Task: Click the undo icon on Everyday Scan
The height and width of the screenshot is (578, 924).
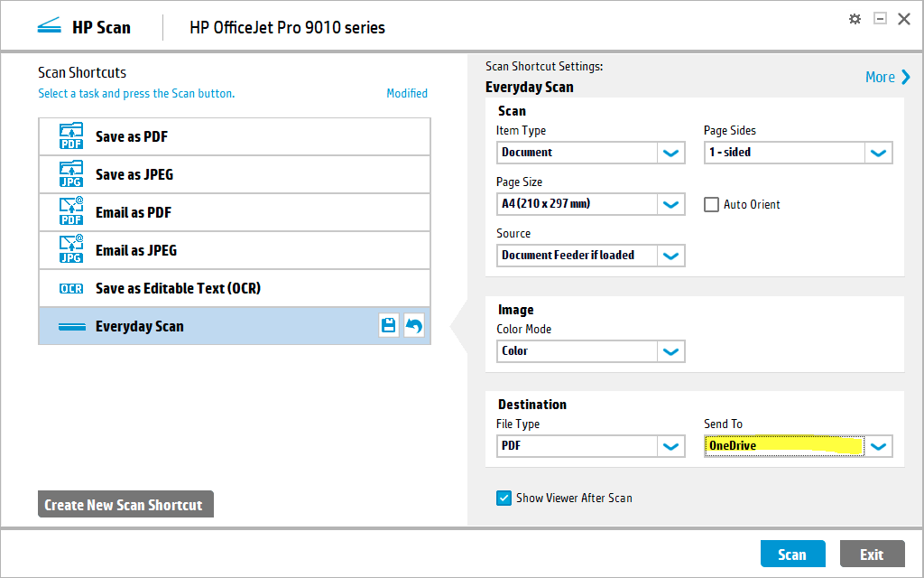Action: point(413,325)
